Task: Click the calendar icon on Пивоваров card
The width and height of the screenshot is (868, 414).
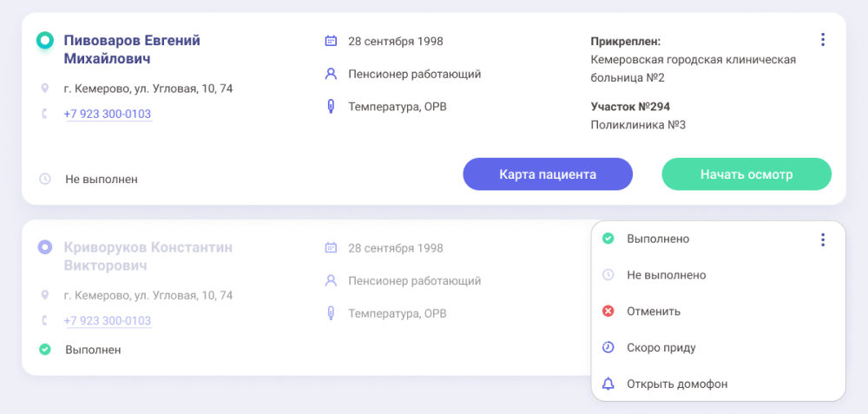Action: [330, 41]
